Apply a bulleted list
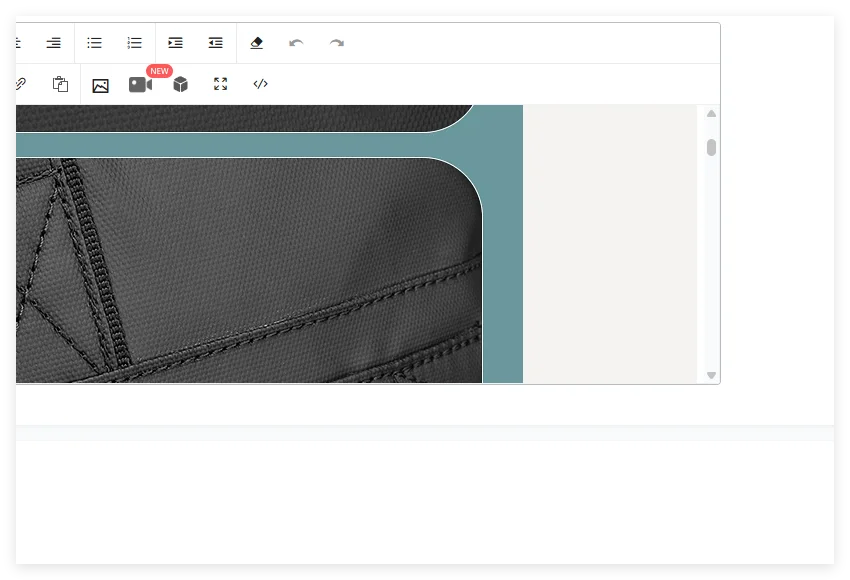The image size is (850, 580). click(94, 43)
